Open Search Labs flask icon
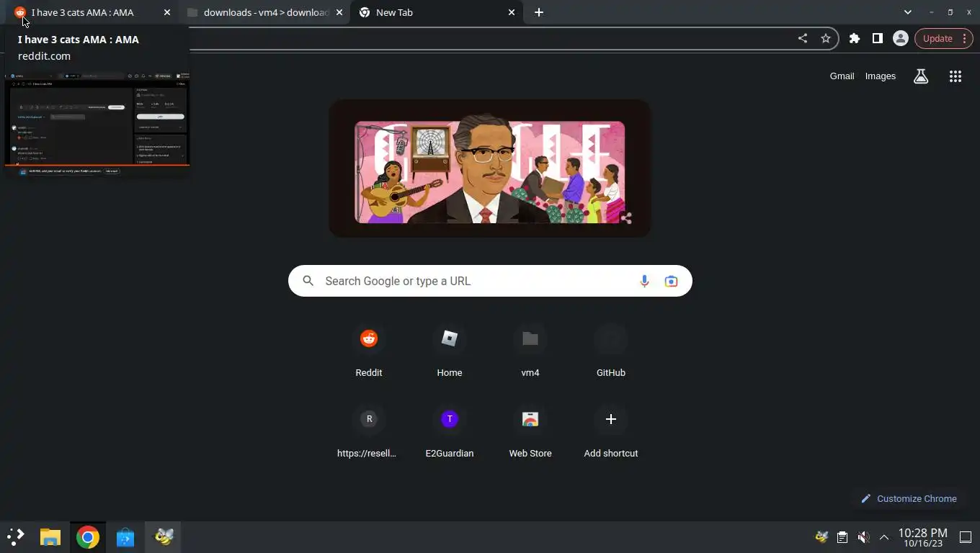Screen dimensions: 980x553 (921, 76)
